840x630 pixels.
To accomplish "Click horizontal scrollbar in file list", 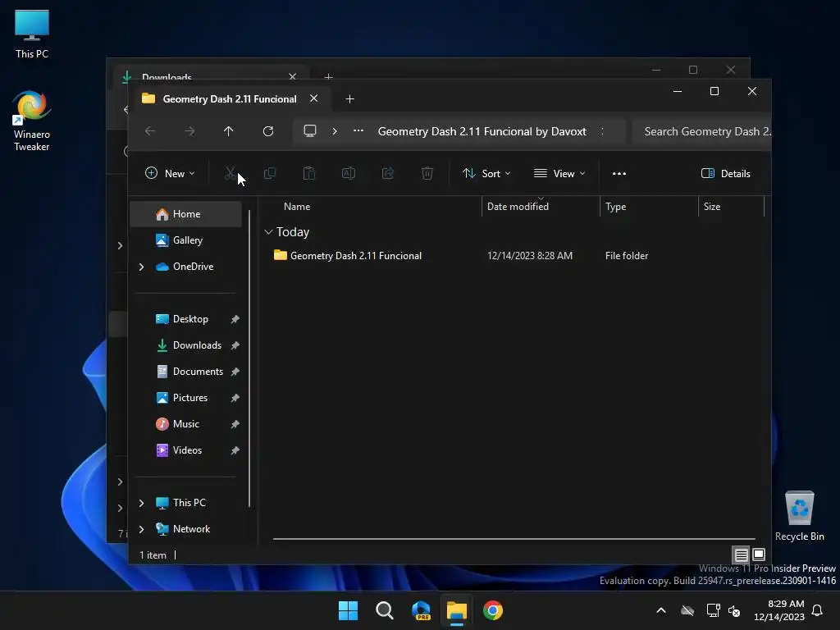I will point(514,538).
